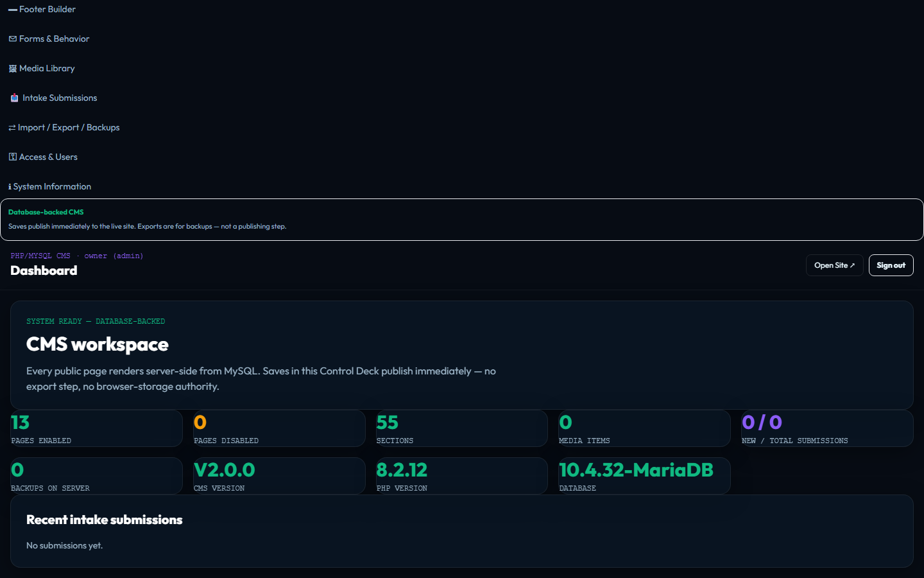Open Intake Submissions from the sidebar

(53, 98)
